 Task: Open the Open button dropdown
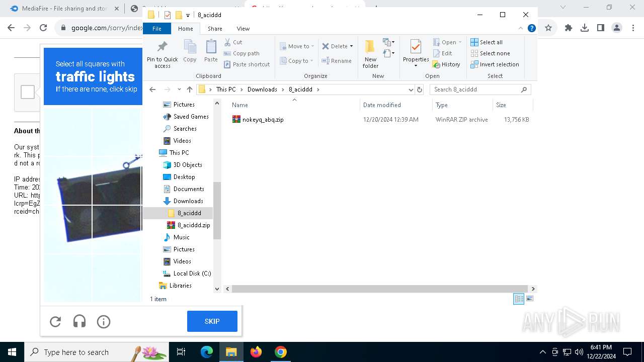tap(460, 42)
